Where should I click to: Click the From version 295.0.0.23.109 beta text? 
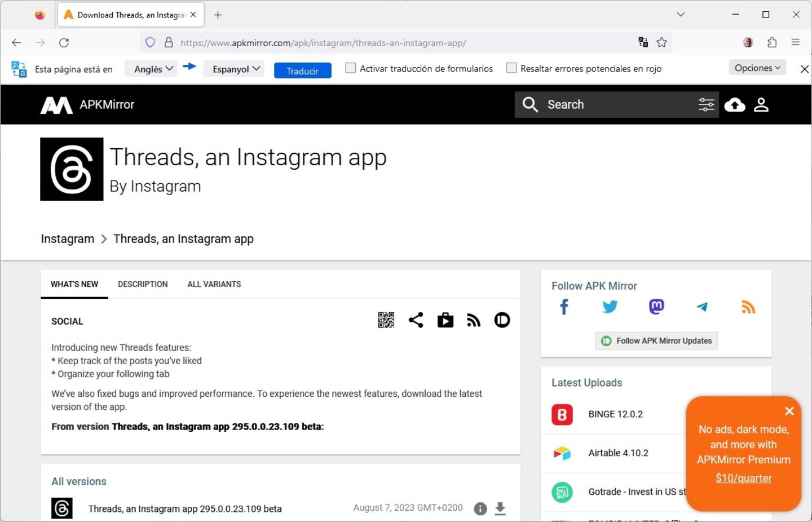click(x=188, y=427)
